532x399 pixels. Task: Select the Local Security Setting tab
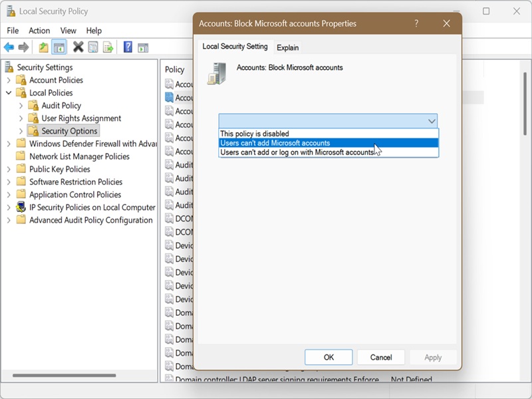(x=235, y=47)
